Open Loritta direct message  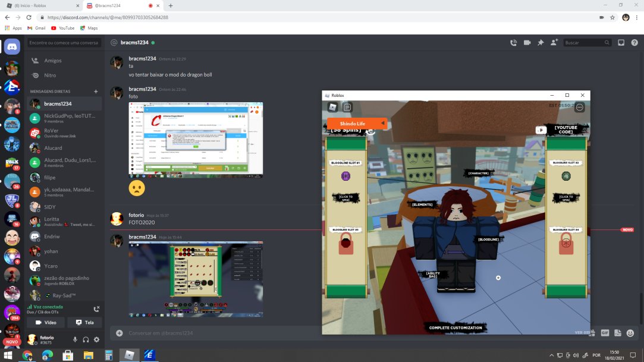coord(64,222)
